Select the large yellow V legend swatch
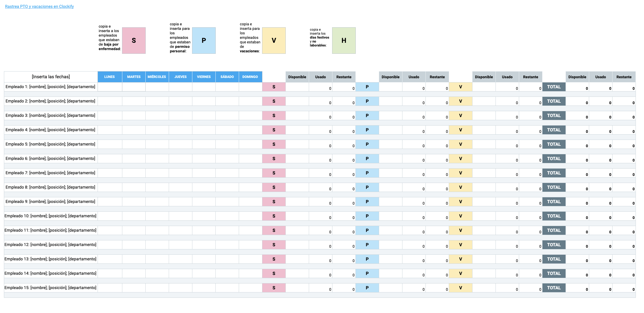Screen dimensions: 644x313 tap(274, 41)
